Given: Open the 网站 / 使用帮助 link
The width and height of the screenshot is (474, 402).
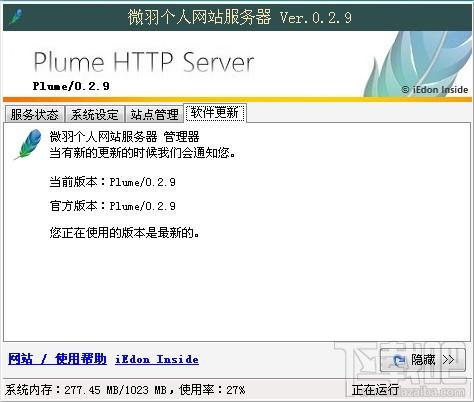Looking at the screenshot, I should [x=57, y=359].
